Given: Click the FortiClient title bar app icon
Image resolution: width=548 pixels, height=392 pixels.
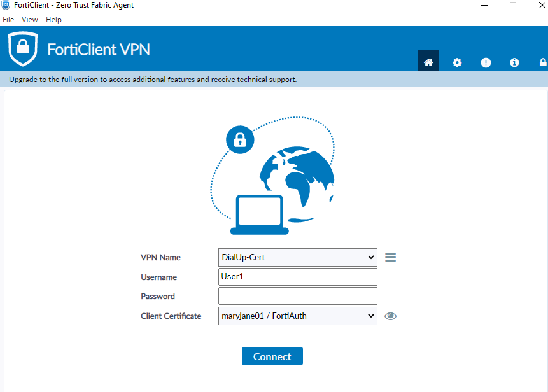Looking at the screenshot, I should (x=6, y=5).
